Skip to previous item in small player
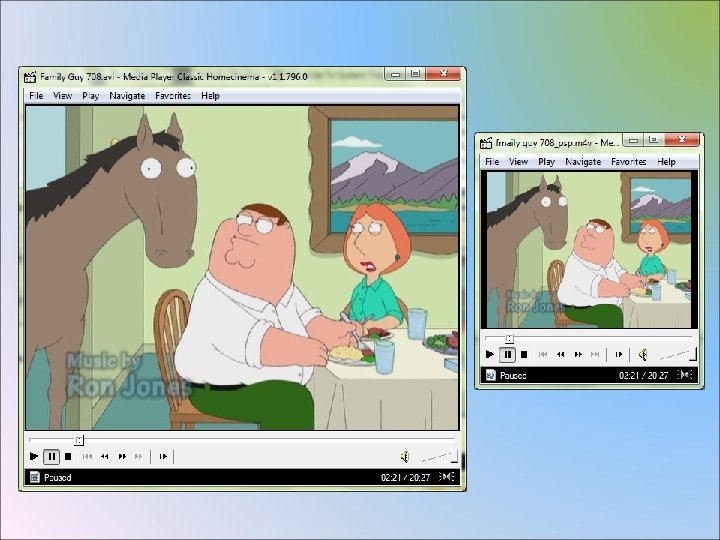The height and width of the screenshot is (540, 720). point(543,354)
